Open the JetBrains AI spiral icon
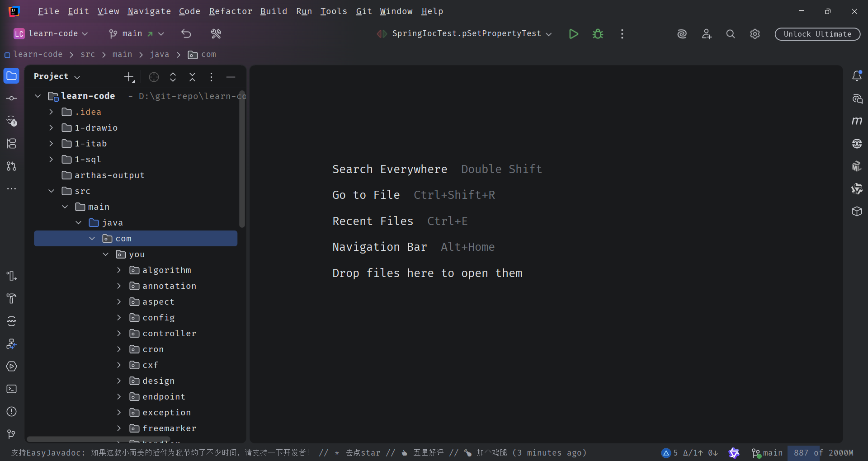Viewport: 868px width, 461px height. pos(682,34)
